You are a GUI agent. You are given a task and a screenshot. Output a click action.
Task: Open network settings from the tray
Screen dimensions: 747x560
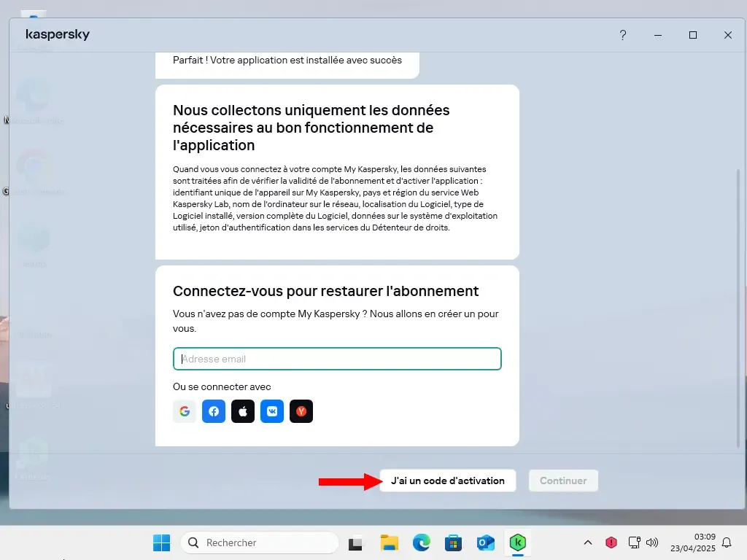click(634, 542)
